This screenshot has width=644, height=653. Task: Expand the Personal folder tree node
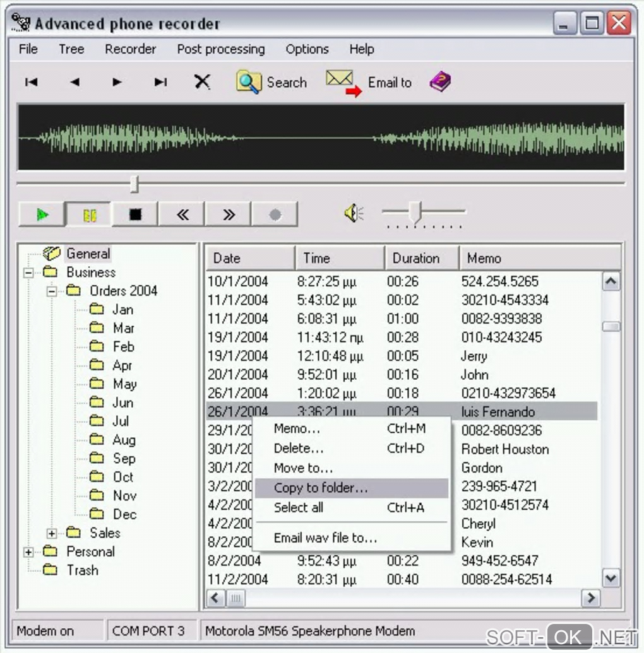click(x=28, y=552)
